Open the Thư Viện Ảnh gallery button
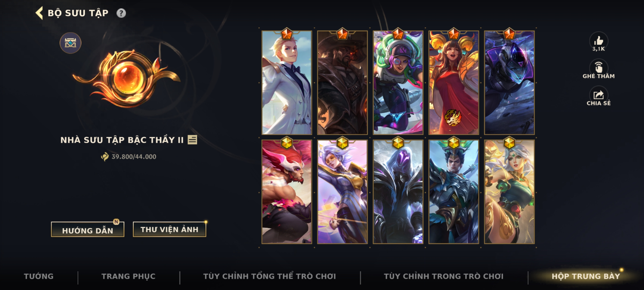 pos(169,229)
